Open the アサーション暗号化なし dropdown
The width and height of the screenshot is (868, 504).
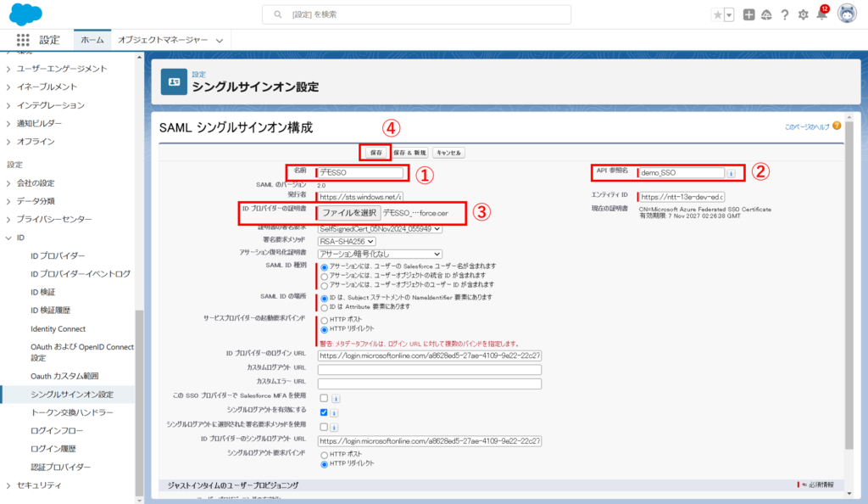380,255
